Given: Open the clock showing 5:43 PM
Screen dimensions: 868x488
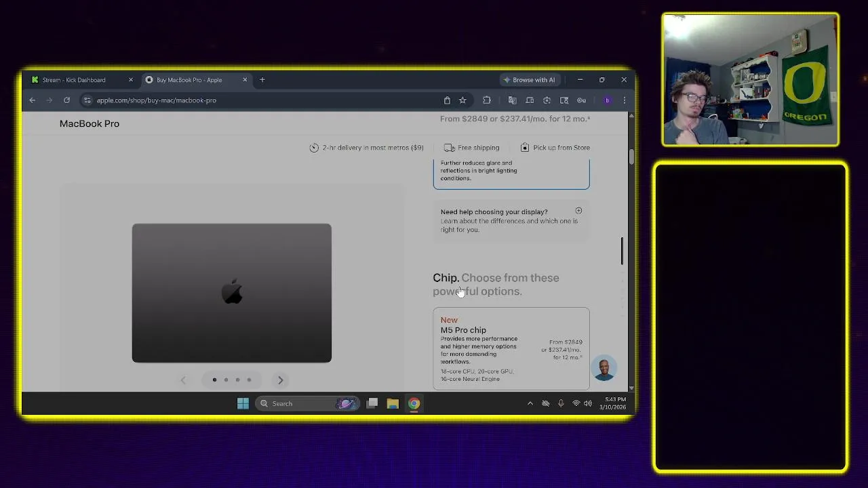Looking at the screenshot, I should [613, 403].
